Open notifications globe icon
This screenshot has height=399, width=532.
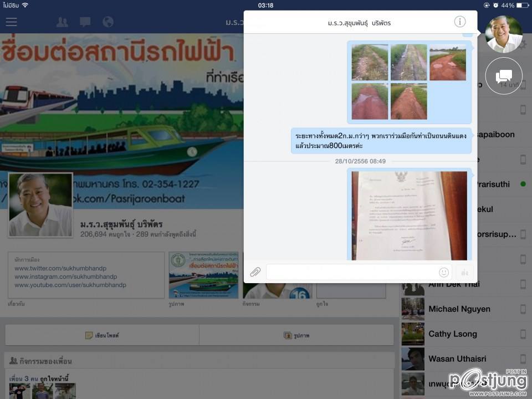pyautogui.click(x=108, y=22)
